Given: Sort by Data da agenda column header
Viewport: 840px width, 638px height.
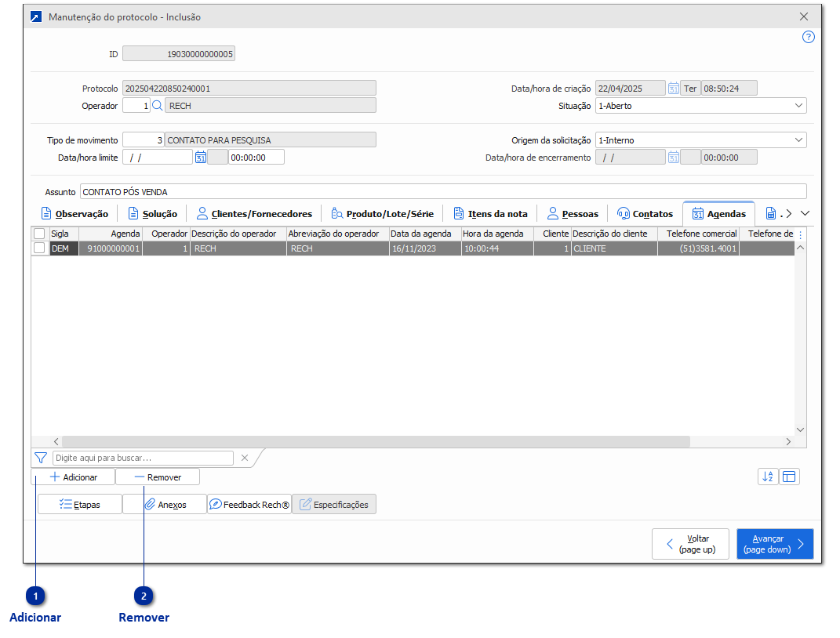Looking at the screenshot, I should click(x=425, y=234).
